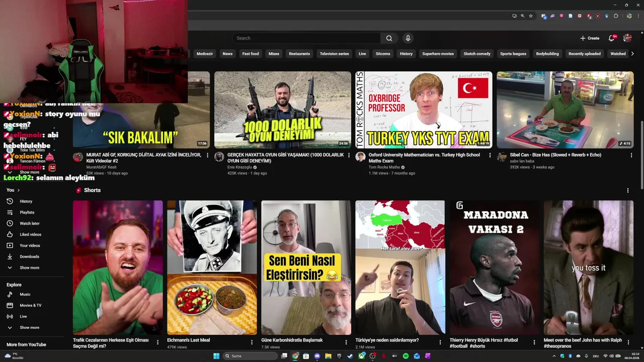Open the YouTube account avatar menu

(627, 38)
